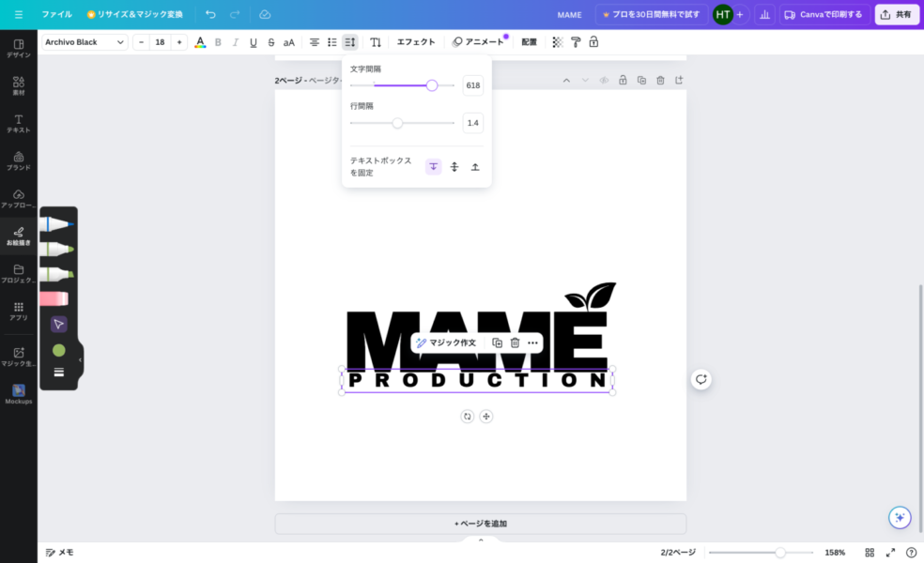Click the move handle below the text
This screenshot has width=924, height=563.
click(x=486, y=417)
